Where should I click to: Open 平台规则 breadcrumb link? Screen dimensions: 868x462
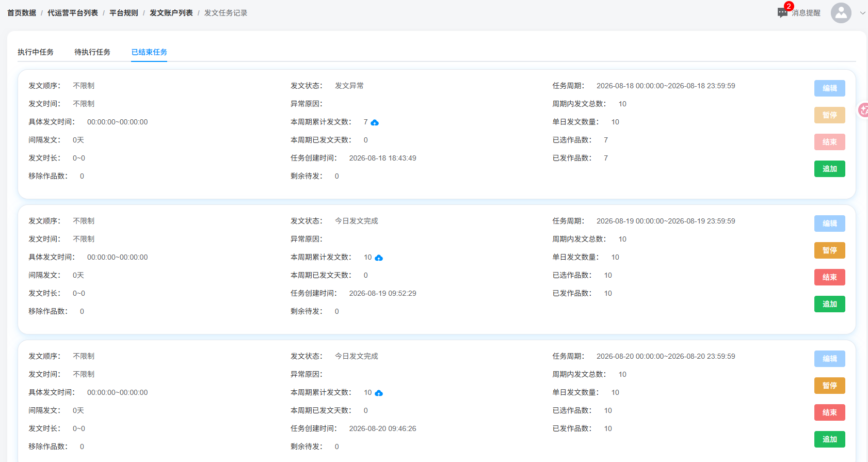[124, 13]
